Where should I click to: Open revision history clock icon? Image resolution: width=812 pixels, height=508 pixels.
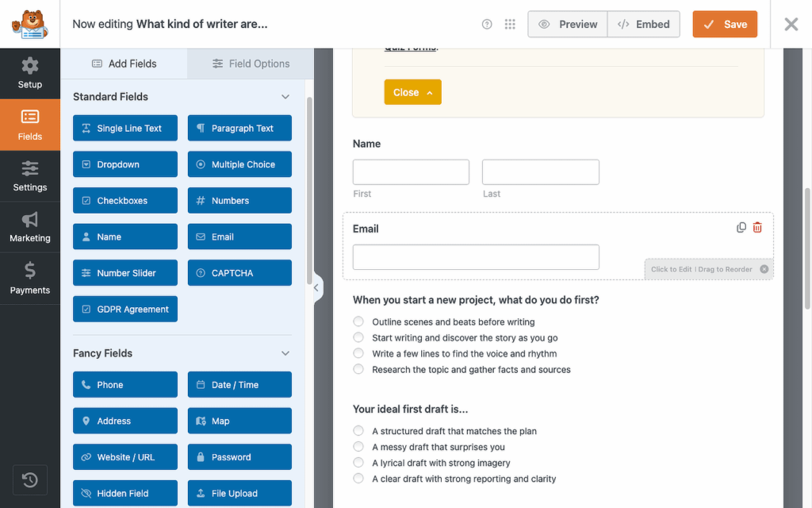30,480
